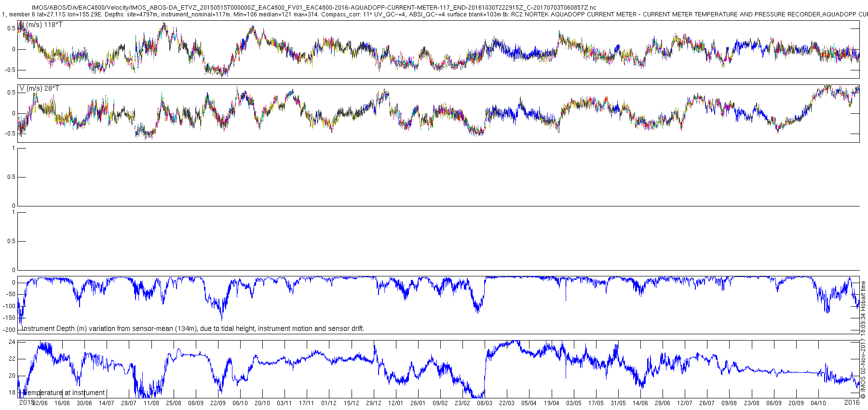Click the '16/06' date tick label
This screenshot has height=410, width=868.
pos(62,403)
